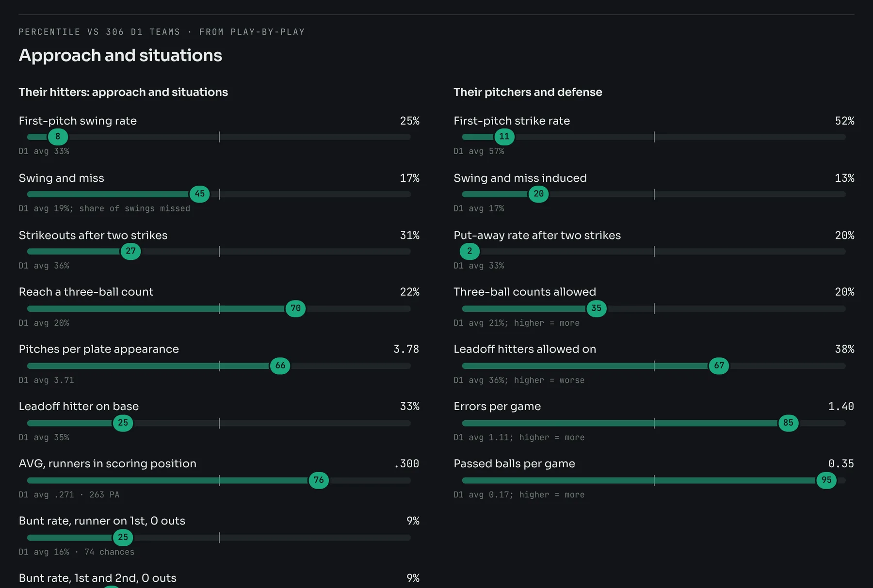This screenshot has width=873, height=588.
Task: Click the .300 scoring position average value
Action: pyautogui.click(x=406, y=463)
